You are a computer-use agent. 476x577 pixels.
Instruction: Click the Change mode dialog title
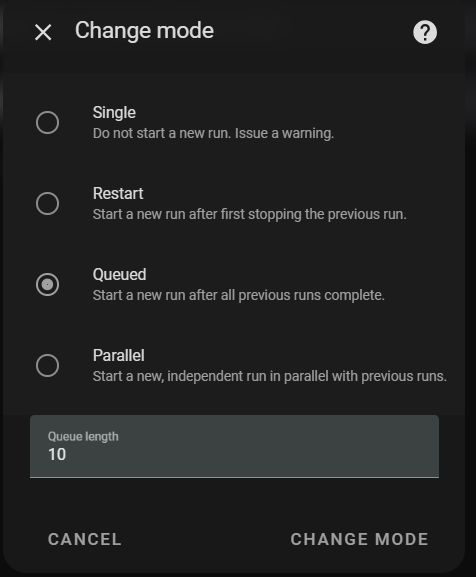coord(144,31)
